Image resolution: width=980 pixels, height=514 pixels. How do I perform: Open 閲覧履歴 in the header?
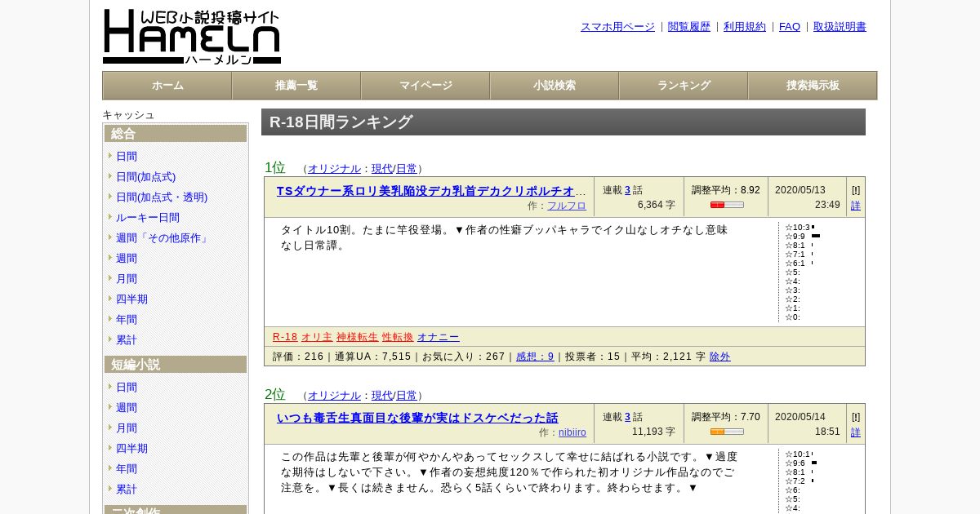(689, 27)
